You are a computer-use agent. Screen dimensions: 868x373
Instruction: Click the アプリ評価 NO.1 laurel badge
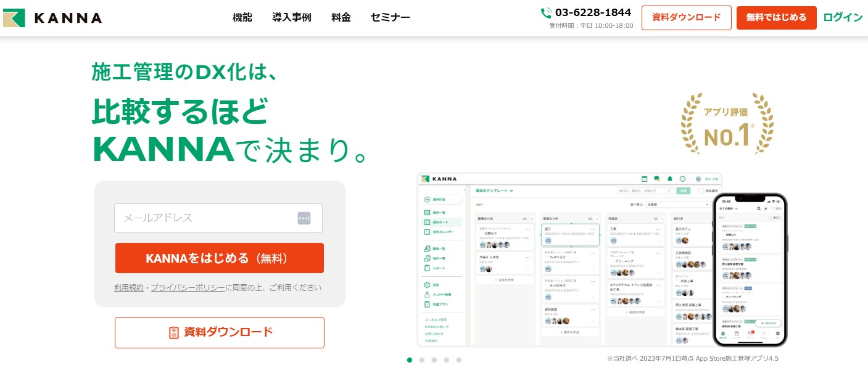click(727, 123)
